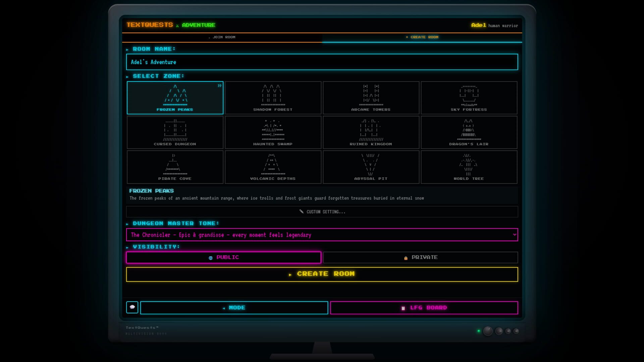This screenshot has width=644, height=362.
Task: Click the Abyssal Pit ASCII art
Action: tap(371, 164)
